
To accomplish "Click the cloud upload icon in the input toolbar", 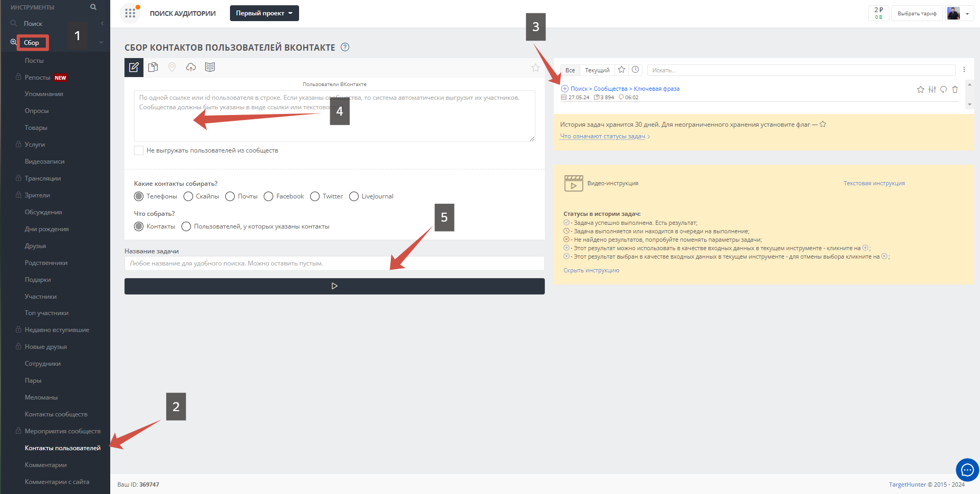I will pyautogui.click(x=191, y=67).
